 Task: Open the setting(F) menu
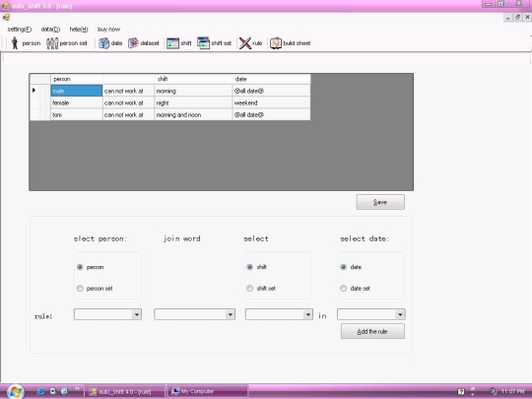click(20, 30)
